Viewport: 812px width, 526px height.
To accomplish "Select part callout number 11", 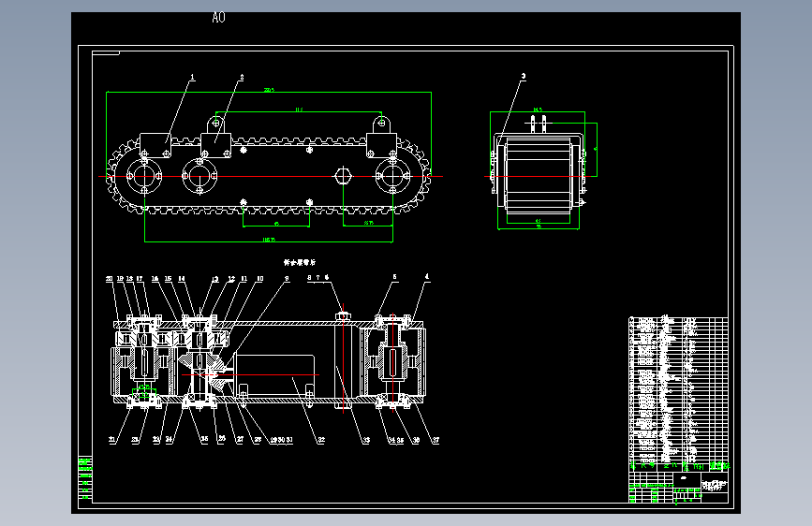I will (x=244, y=279).
